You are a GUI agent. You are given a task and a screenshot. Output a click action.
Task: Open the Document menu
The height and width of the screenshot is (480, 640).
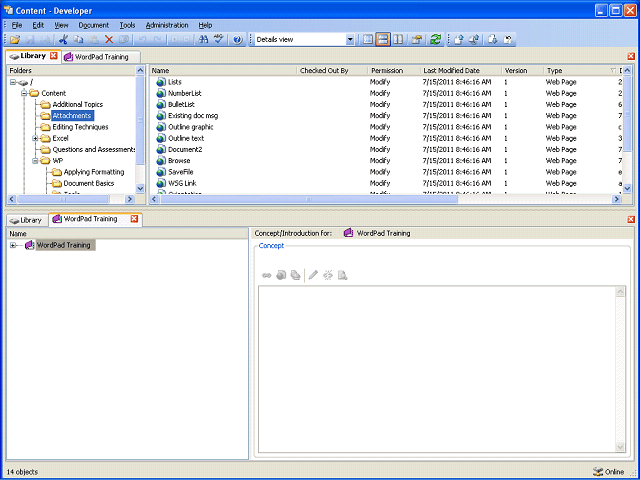[x=93, y=25]
